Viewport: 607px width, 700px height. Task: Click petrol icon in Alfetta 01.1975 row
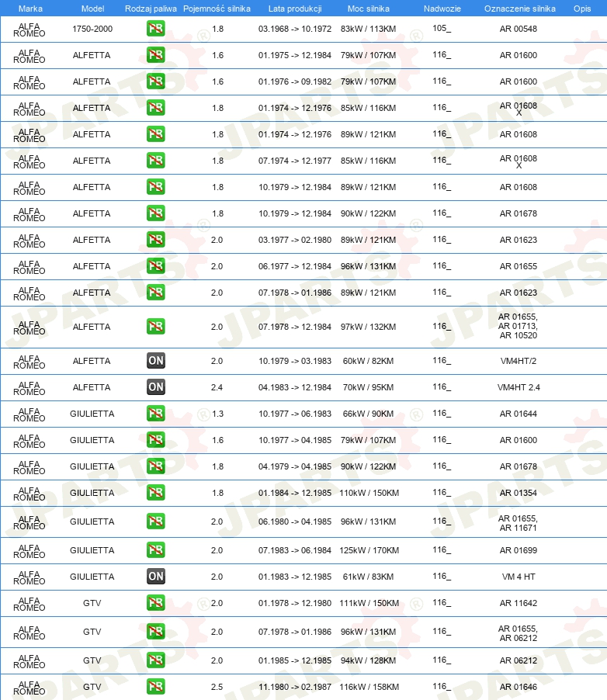[x=156, y=55]
